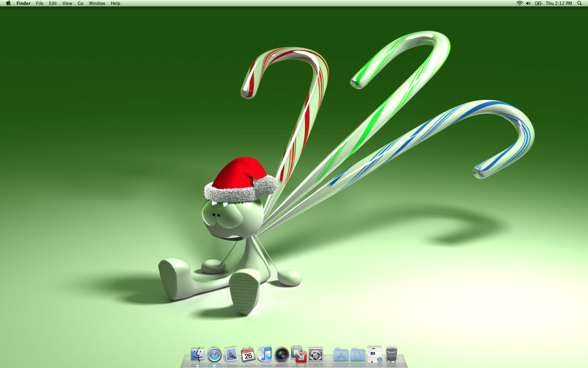Open iCal calendar showing Nov 26
The height and width of the screenshot is (368, 588).
248,355
